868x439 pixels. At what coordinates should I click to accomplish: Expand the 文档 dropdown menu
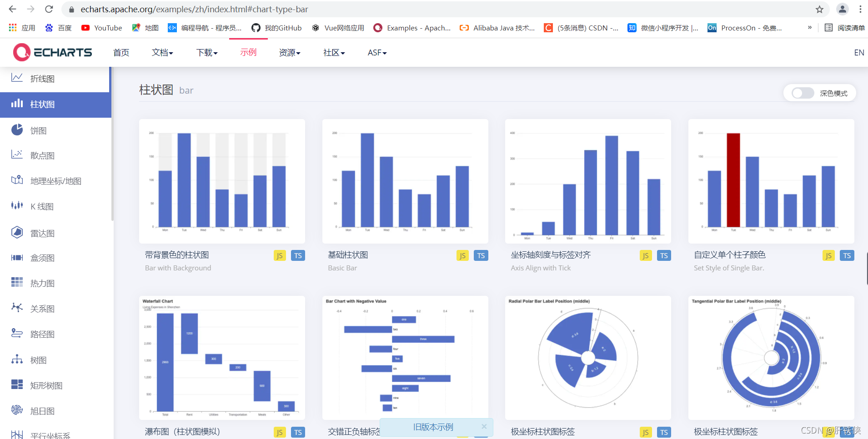coord(162,53)
